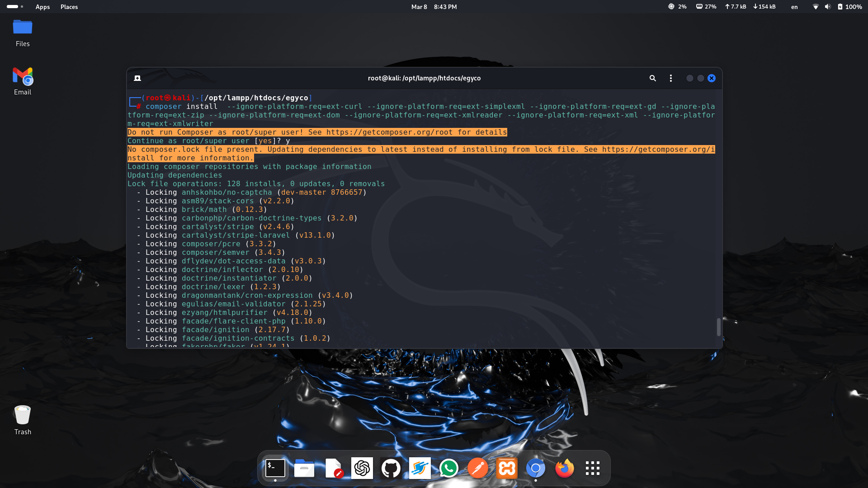This screenshot has height=488, width=868.
Task: Open the terminal three-dot menu
Action: (670, 78)
